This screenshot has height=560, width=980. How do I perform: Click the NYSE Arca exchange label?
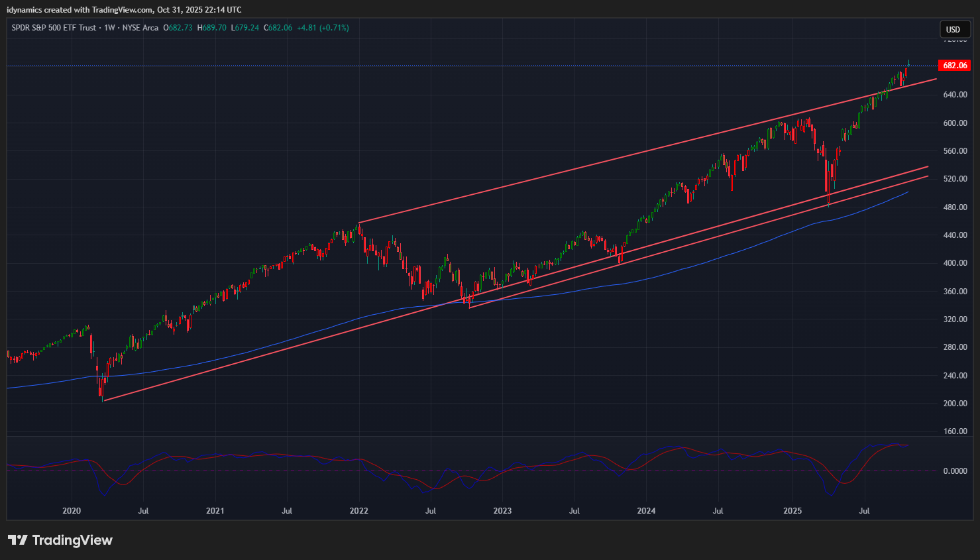pos(140,28)
